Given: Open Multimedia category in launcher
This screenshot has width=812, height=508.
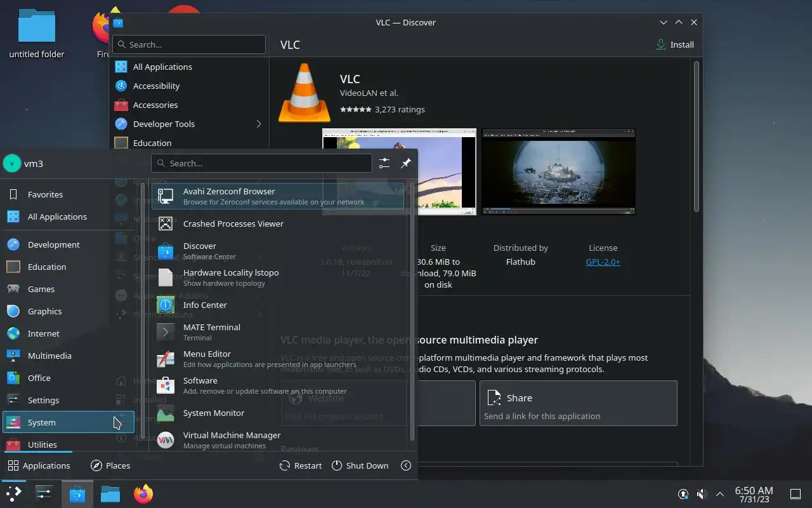Looking at the screenshot, I should point(69,356).
